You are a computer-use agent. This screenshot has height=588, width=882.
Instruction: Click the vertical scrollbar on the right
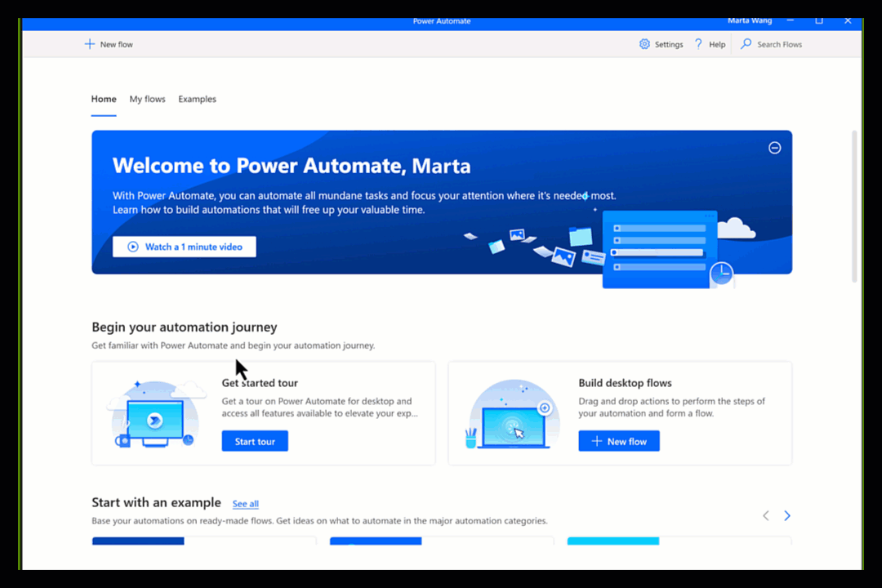[854, 207]
